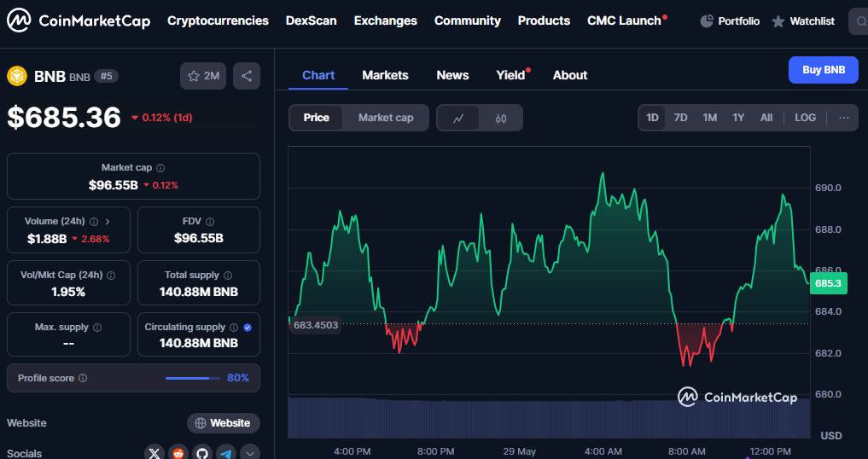Image resolution: width=868 pixels, height=459 pixels.
Task: Click the #5 rank badge
Action: pos(107,76)
